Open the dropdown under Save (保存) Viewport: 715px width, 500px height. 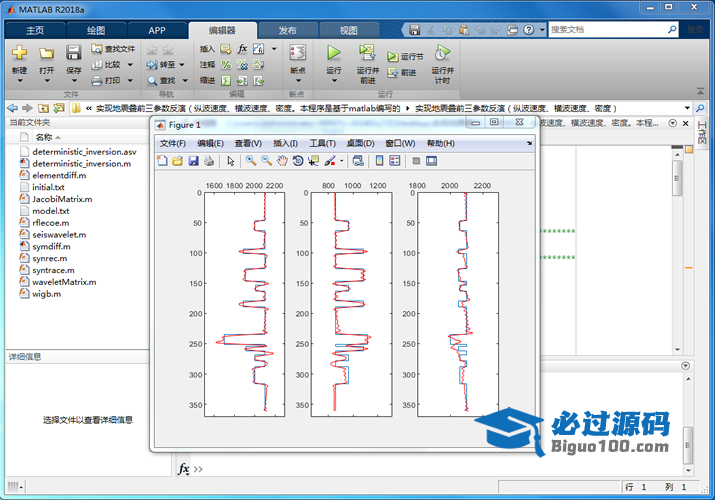coord(74,81)
